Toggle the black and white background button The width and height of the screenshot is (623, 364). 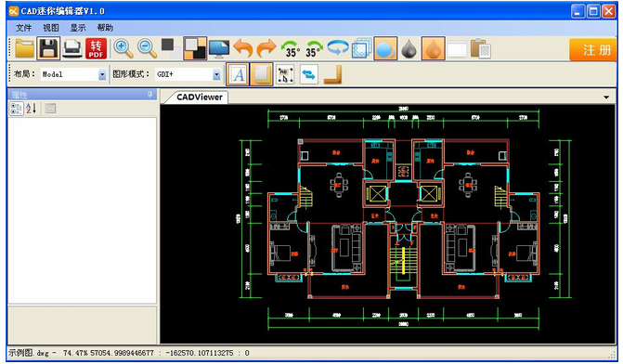195,48
